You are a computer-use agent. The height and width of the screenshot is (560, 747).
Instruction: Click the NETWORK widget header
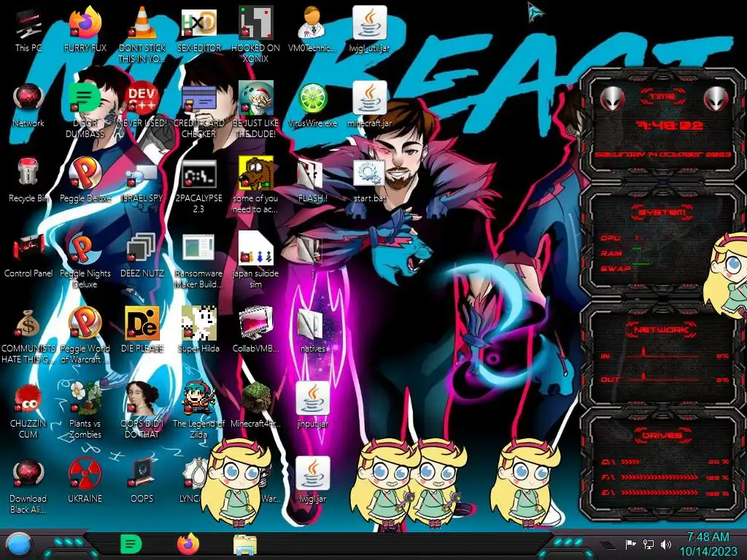click(662, 329)
